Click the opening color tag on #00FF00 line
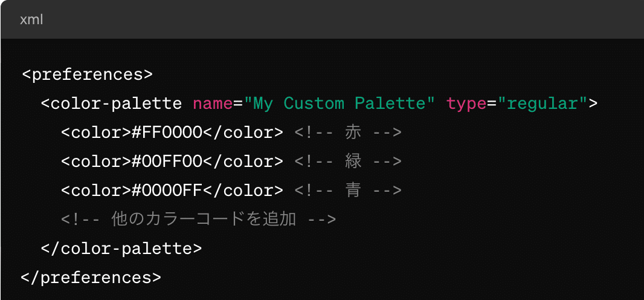This screenshot has height=300, width=644. click(x=96, y=161)
